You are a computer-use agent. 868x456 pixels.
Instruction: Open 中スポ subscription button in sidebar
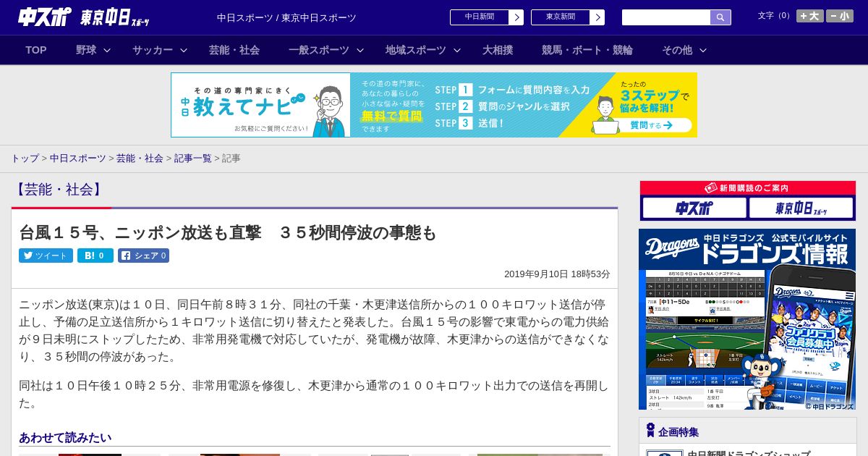coord(694,208)
